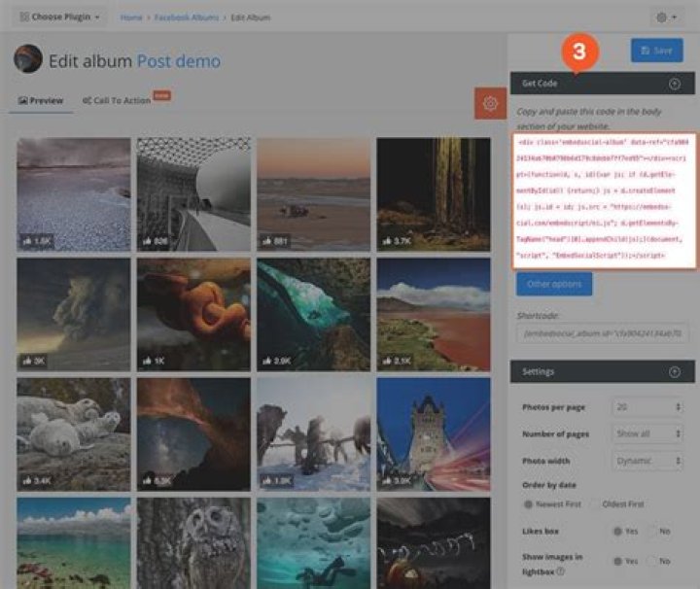
Task: Open the top-right gear menu
Action: click(x=669, y=17)
